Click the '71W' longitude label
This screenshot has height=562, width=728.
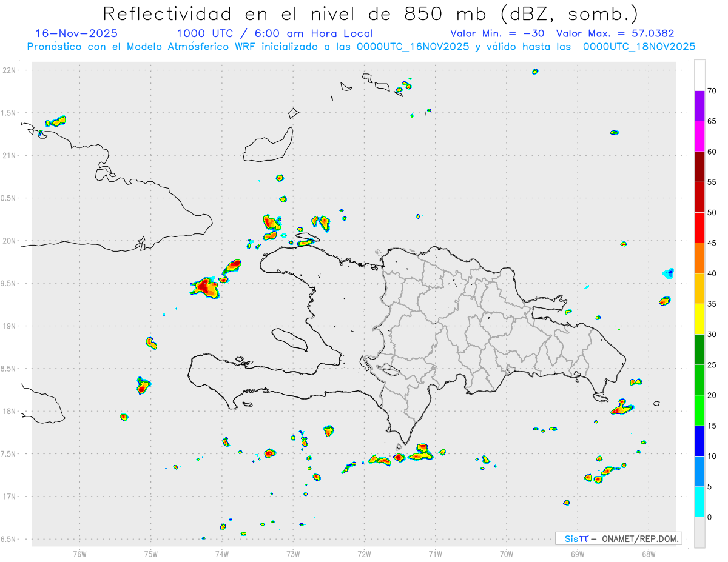(435, 554)
